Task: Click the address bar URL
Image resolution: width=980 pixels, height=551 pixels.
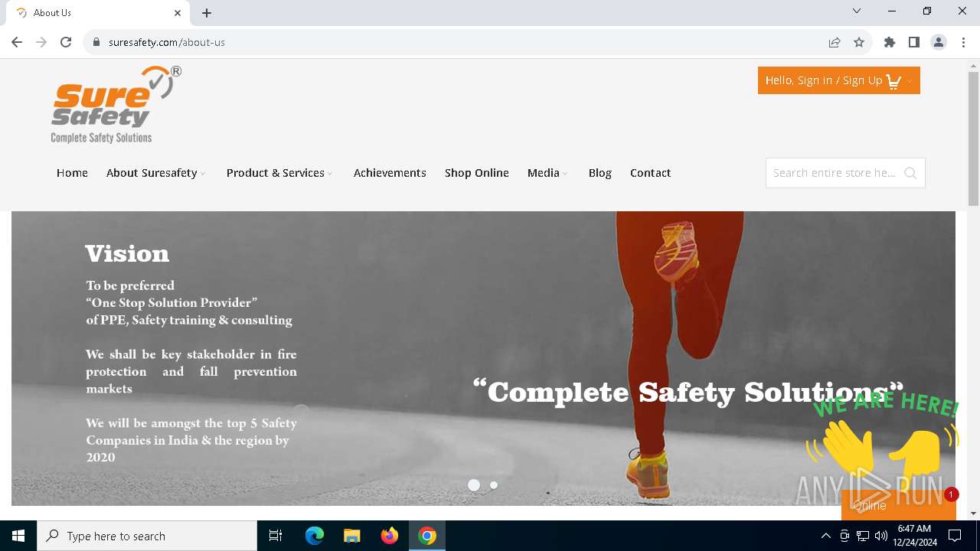Action: (167, 42)
